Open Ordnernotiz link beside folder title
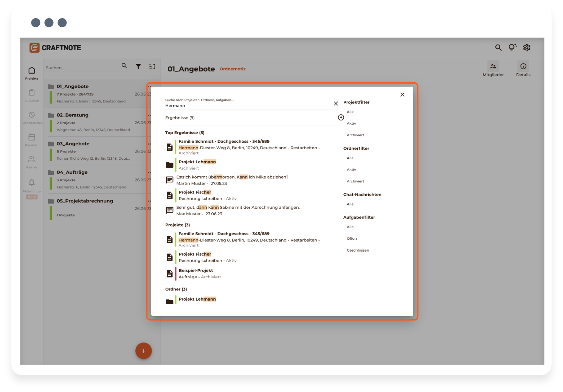Image resolution: width=563 pixels, height=392 pixels. coord(232,69)
